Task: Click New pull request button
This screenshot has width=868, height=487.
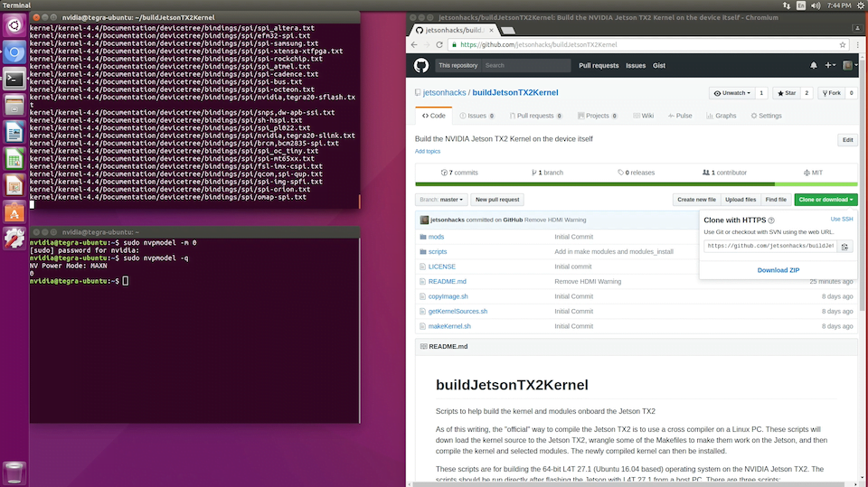Action: [497, 200]
